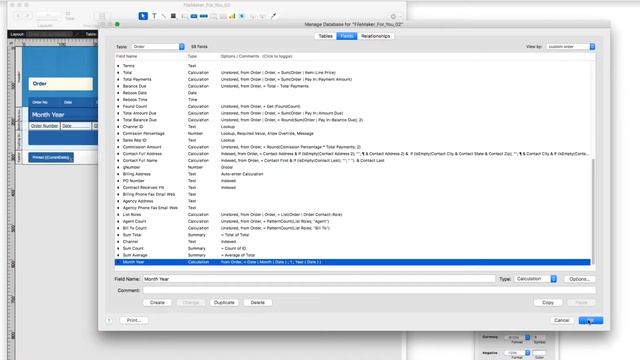Sort by the Type column header
The height and width of the screenshot is (360, 640).
click(192, 56)
